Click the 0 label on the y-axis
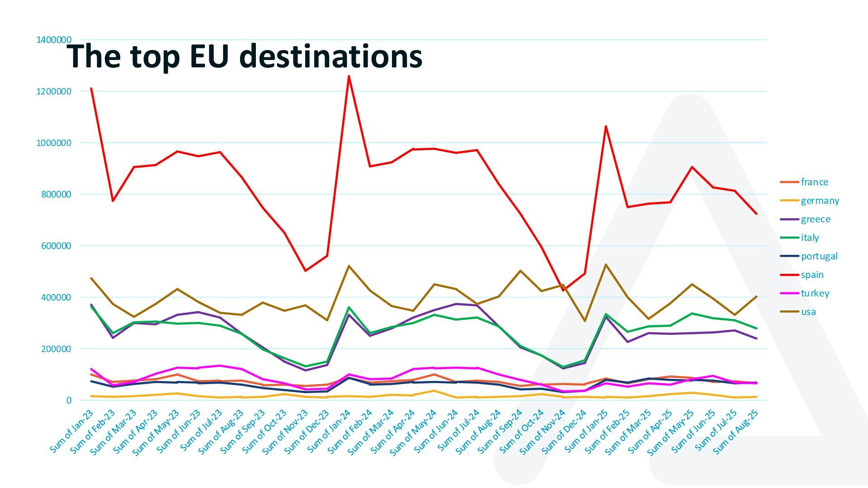 point(69,400)
